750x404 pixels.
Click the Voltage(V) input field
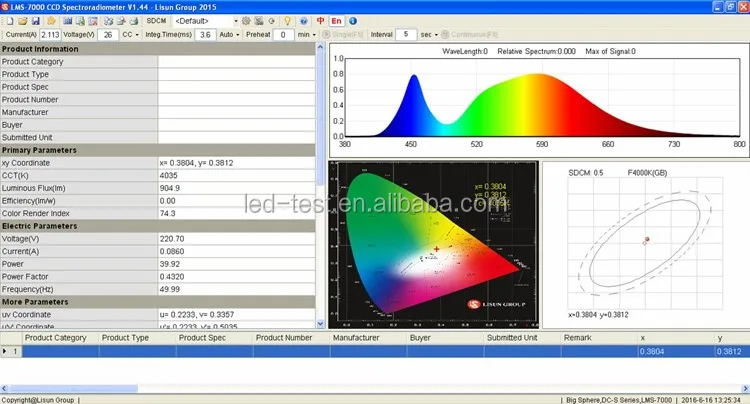point(108,34)
